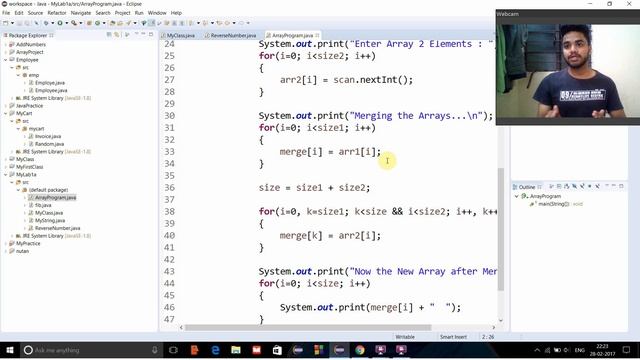The image size is (640, 360).
Task: Click the New Java Package toolbar icon
Action: point(89,23)
